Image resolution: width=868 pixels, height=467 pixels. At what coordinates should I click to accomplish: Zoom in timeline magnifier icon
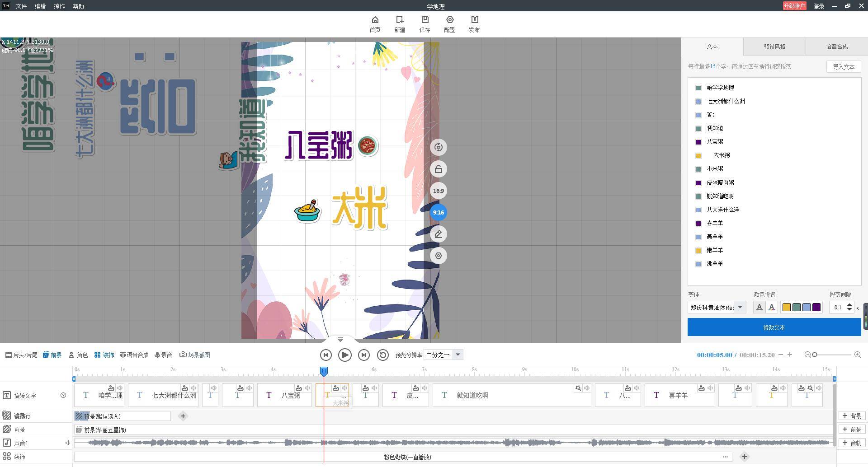(x=857, y=355)
